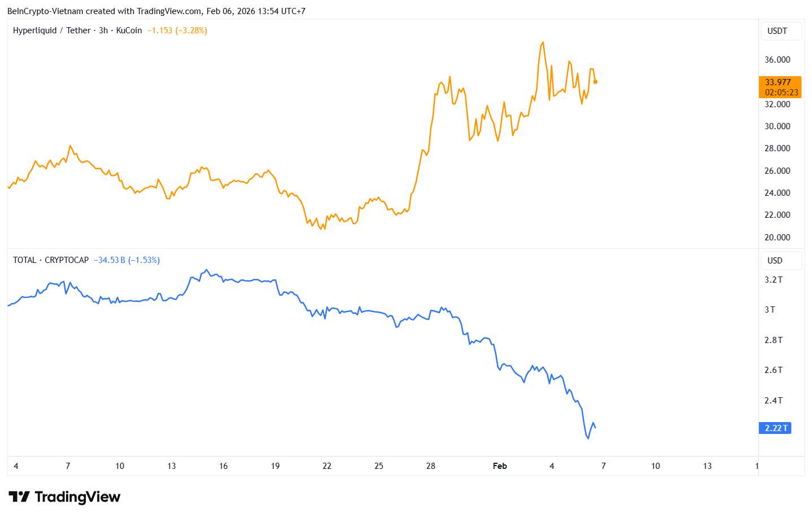812x518 pixels.
Task: Click the 3.2 T market cap scale label
Action: 774,280
